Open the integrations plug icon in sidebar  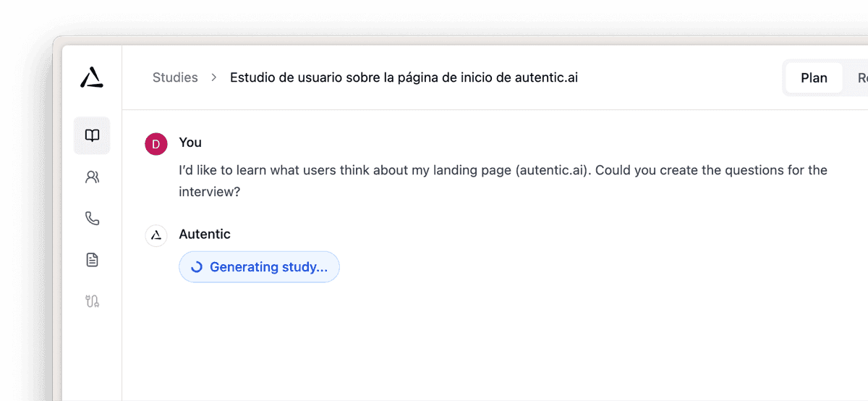(92, 301)
